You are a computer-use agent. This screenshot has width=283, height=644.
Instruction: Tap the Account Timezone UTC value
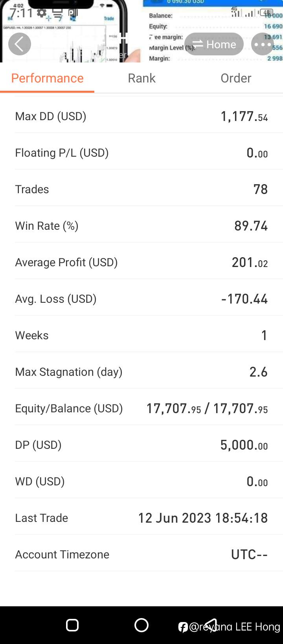(x=249, y=554)
